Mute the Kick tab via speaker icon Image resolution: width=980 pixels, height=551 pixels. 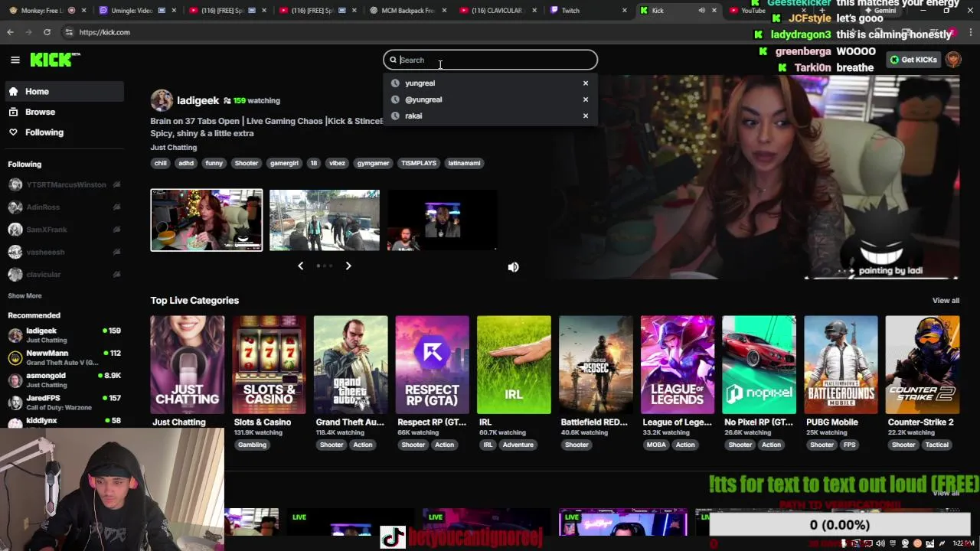point(701,11)
